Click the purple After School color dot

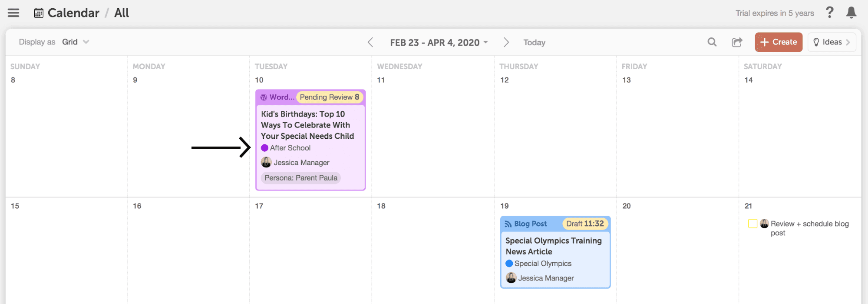click(x=264, y=148)
